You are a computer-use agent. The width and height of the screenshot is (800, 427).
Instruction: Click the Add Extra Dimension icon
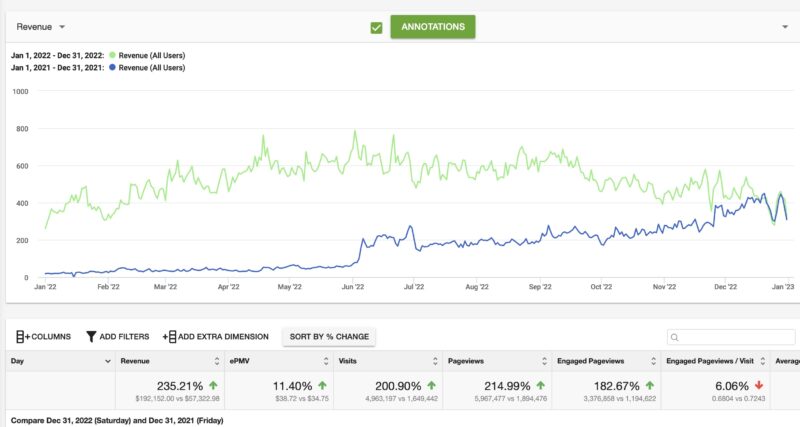click(x=169, y=337)
